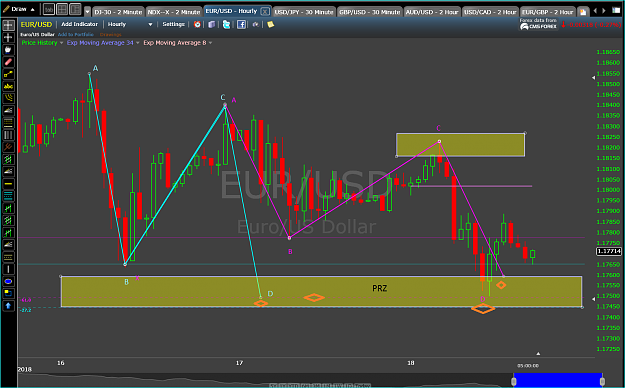Viewport: 625px width, 388px height.
Task: Set a price alert with alarm clock icon
Action: [197, 24]
